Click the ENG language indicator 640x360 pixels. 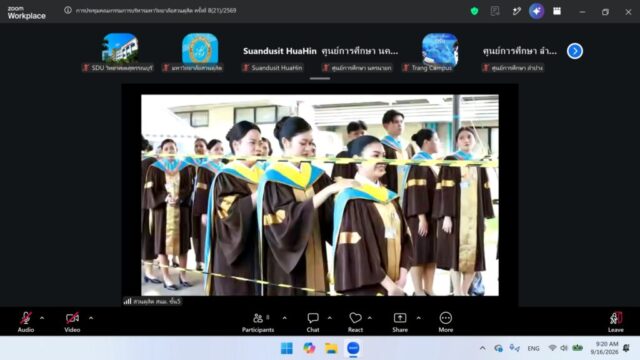[x=533, y=348]
